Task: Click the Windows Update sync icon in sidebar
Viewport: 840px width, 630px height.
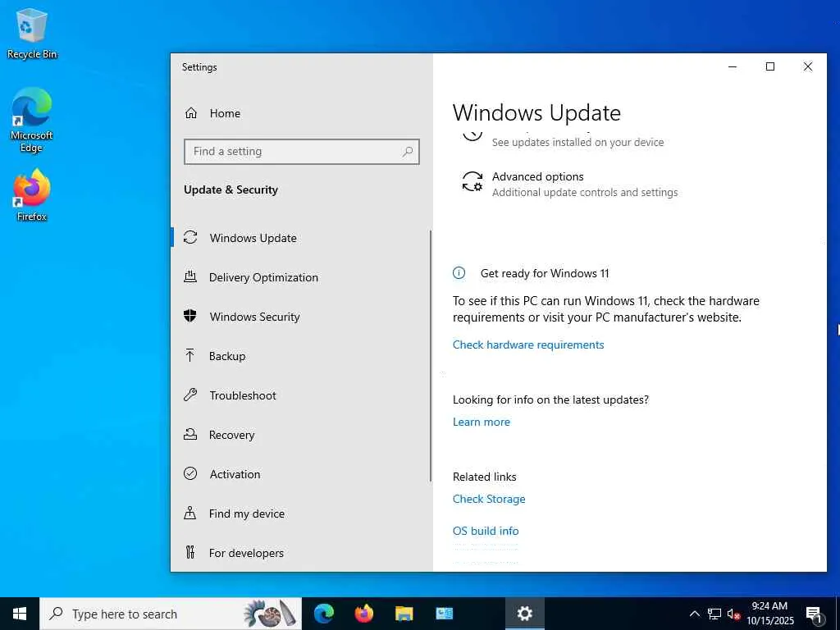Action: tap(190, 237)
